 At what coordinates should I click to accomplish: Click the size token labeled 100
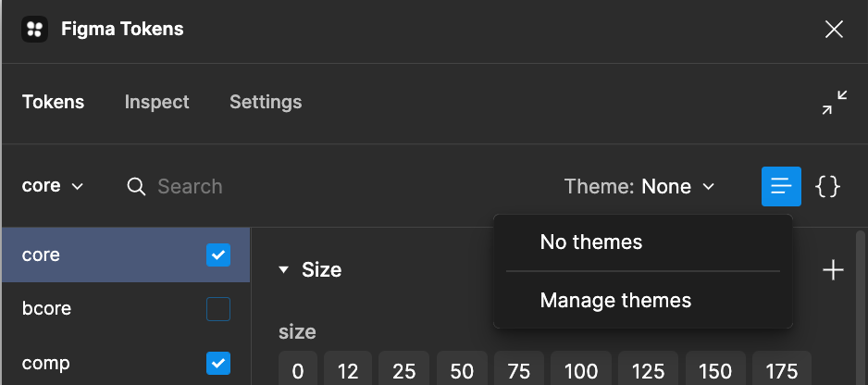pyautogui.click(x=581, y=371)
